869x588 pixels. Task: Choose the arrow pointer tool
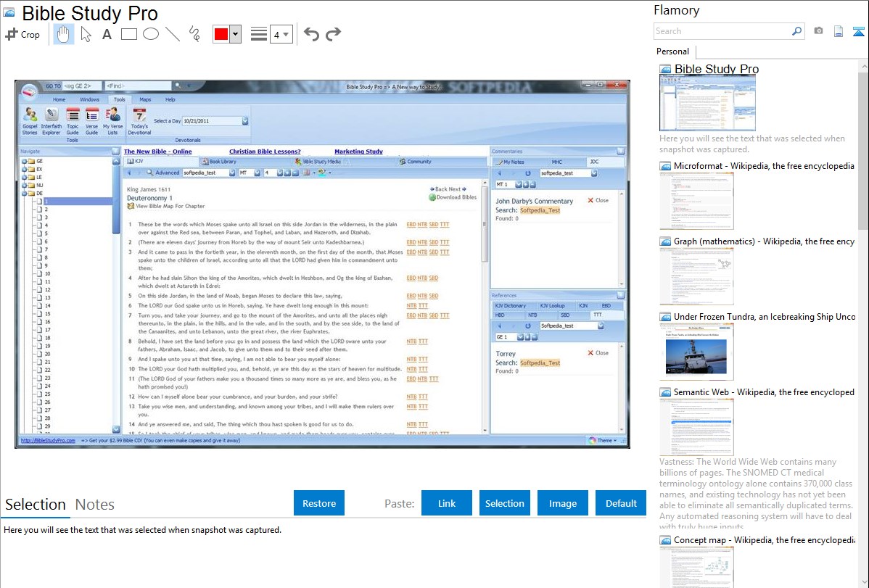(x=86, y=34)
